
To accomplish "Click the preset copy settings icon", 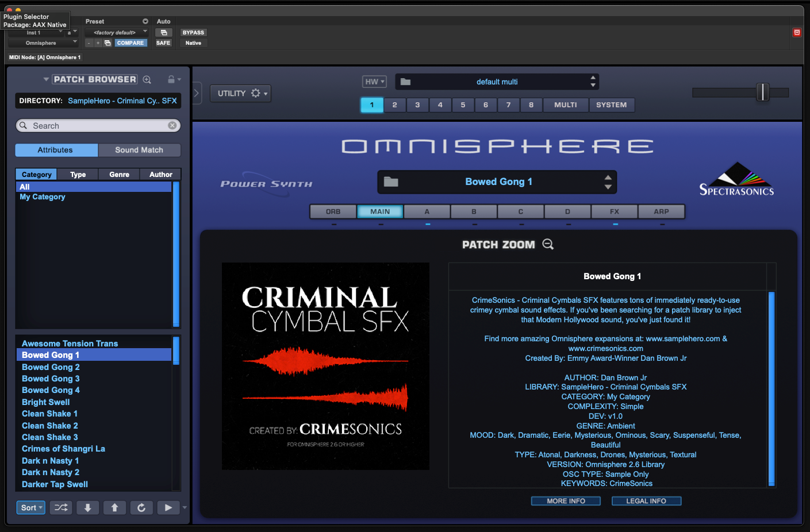I will 108,43.
